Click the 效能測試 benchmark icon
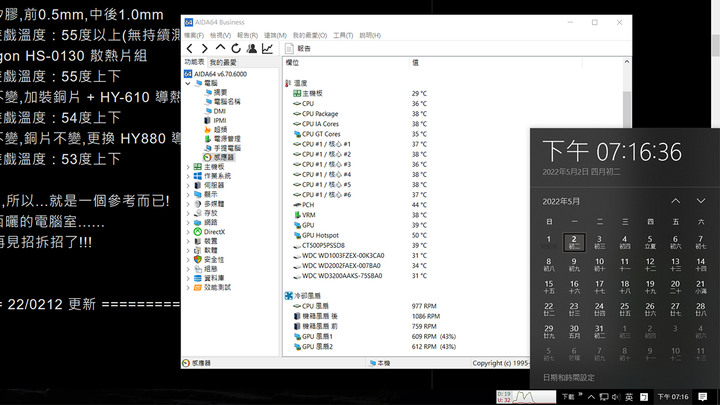720x405 pixels. tap(197, 287)
